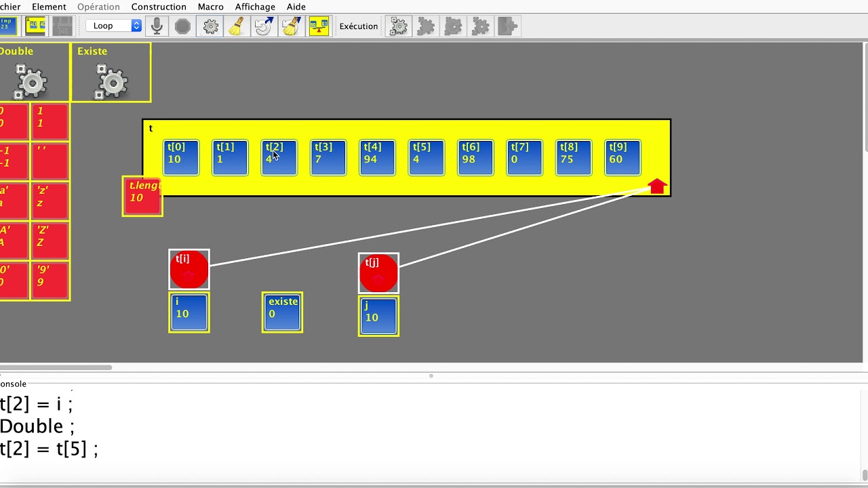Select array cell t[6] containing 98

point(475,157)
